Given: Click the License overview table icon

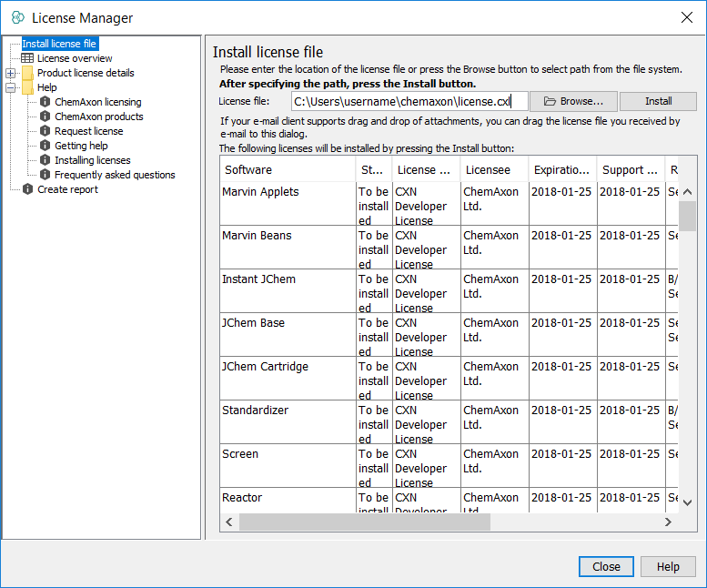Looking at the screenshot, I should pos(27,58).
